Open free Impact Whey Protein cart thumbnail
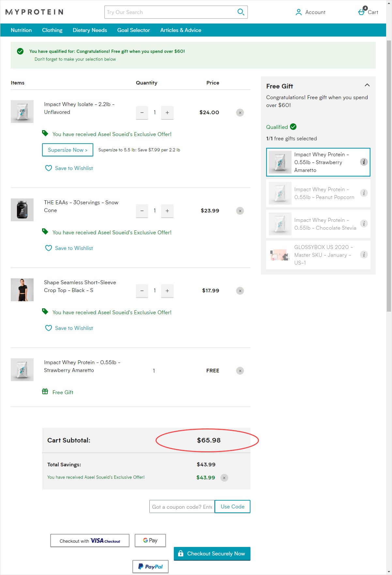The image size is (392, 575). click(x=22, y=370)
